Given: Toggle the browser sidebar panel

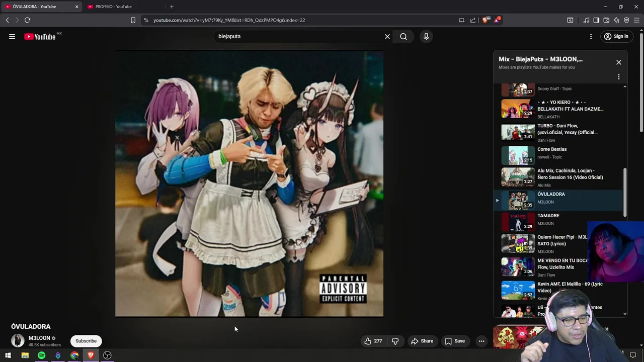Looking at the screenshot, I should point(596,20).
